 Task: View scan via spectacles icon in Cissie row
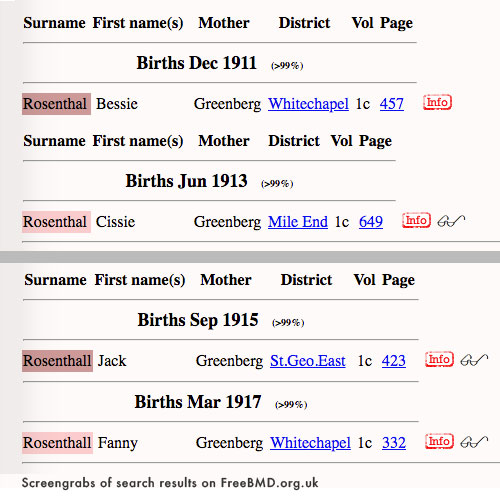pos(451,221)
